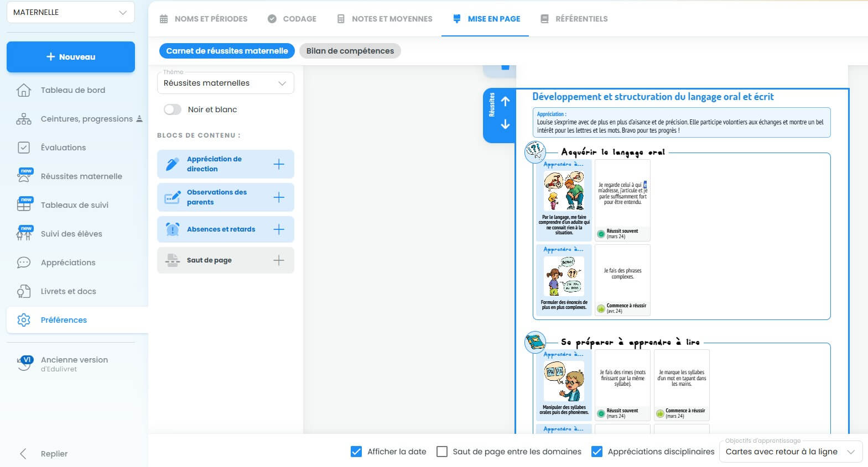Uncheck Appréciations disciplinaires checkbox

pos(597,452)
